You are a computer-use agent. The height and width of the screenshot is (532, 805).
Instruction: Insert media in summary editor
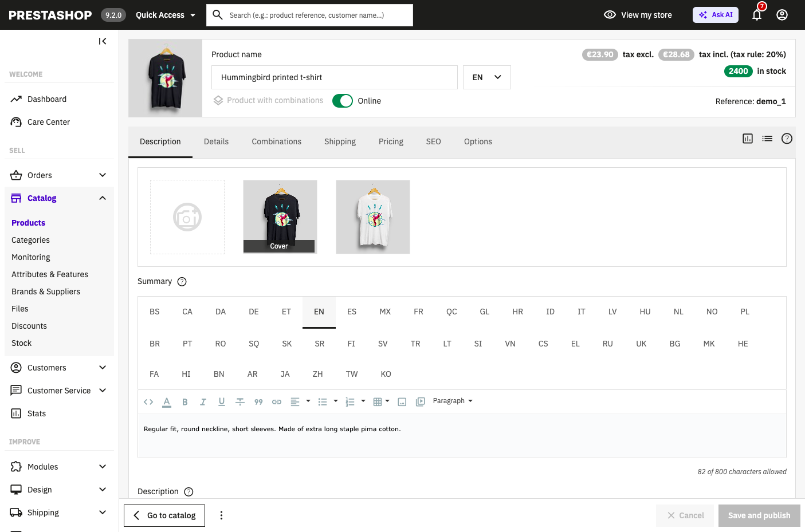click(x=421, y=402)
